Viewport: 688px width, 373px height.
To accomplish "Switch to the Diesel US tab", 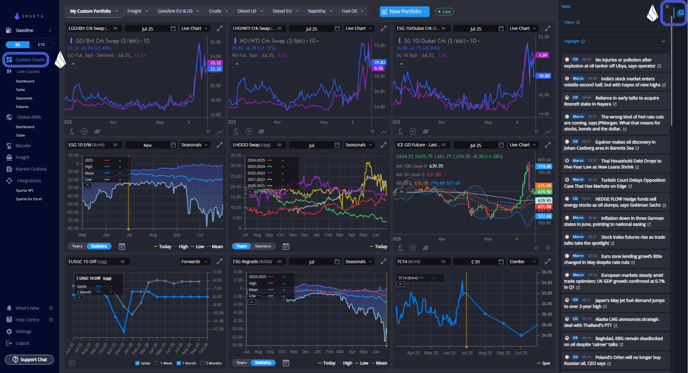I will [x=247, y=11].
